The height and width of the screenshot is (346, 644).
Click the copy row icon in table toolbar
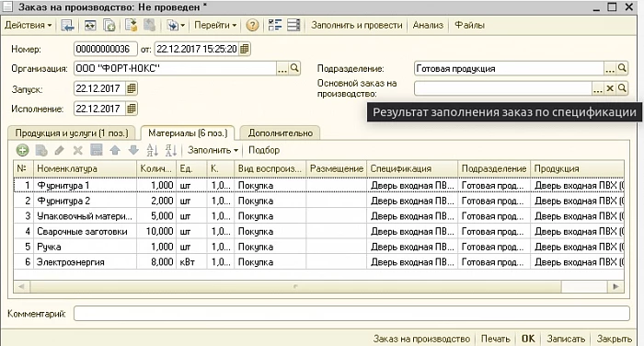point(41,150)
